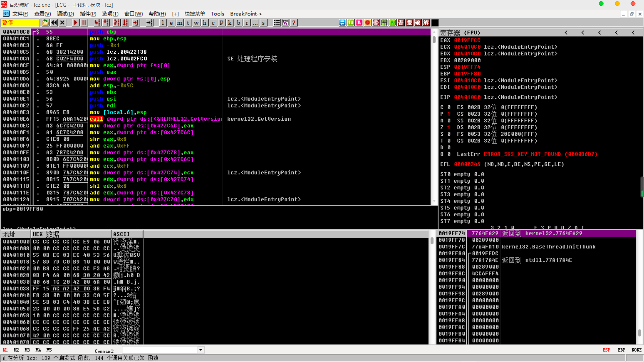Open the 调试(D) debug menu
644x362 pixels.
[x=65, y=14]
